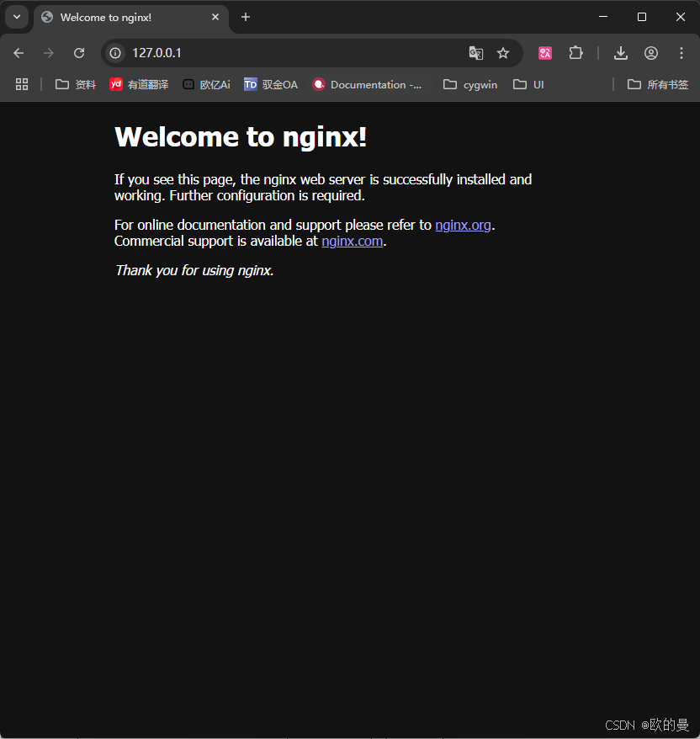
Task: Open the Google Translate page icon
Action: point(475,53)
